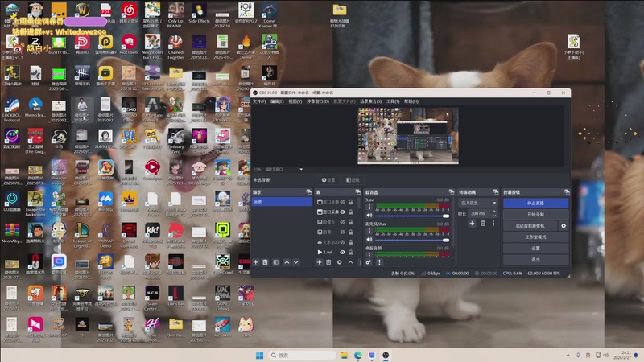Mute the Mic/Aux speaker icon

369,239
